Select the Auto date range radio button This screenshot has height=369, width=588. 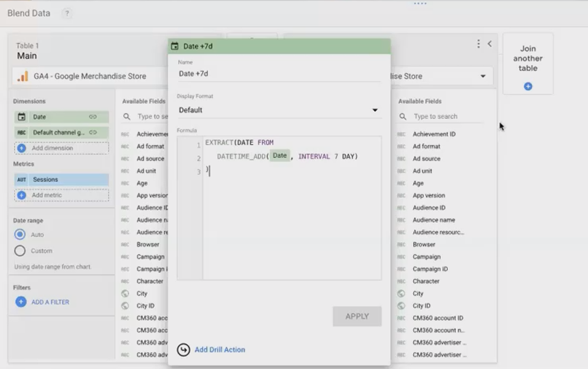click(20, 234)
